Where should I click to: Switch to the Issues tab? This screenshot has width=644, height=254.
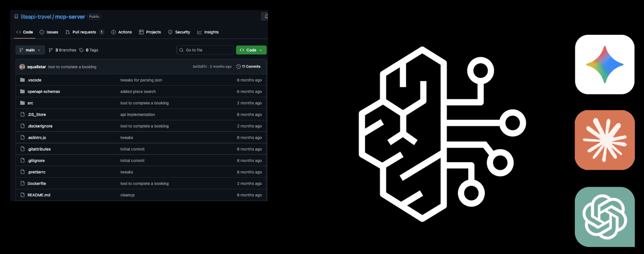(49, 32)
